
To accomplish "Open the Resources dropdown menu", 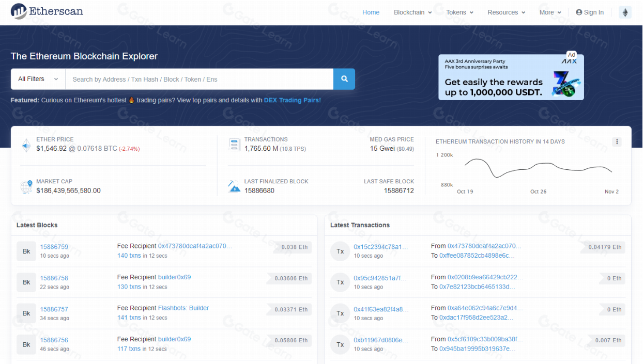I will 506,12.
